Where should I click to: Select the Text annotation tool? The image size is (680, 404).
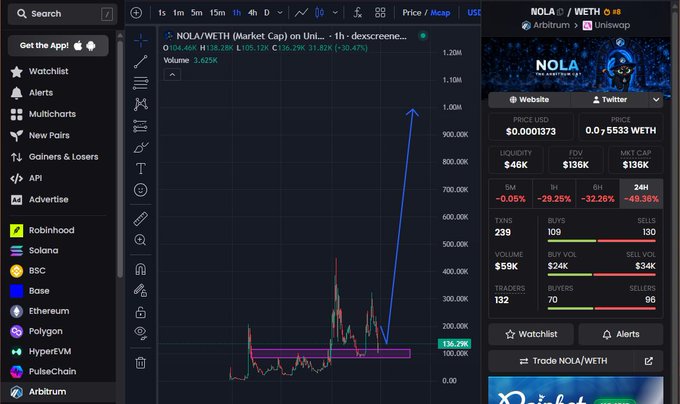tap(141, 168)
